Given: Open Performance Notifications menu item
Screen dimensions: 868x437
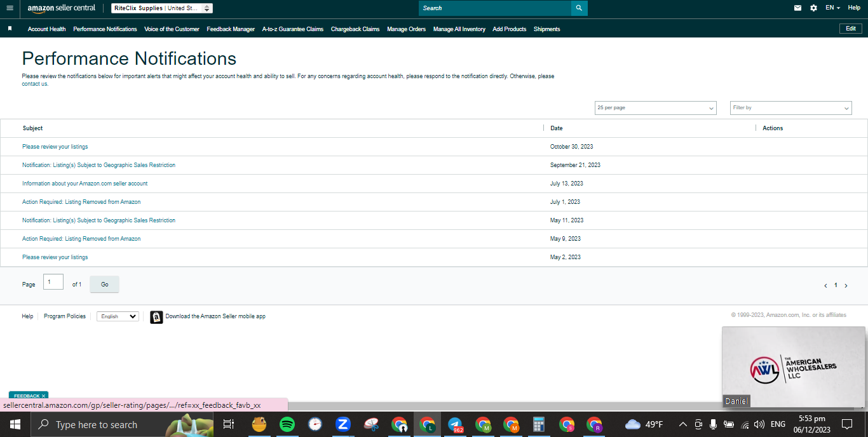Looking at the screenshot, I should click(x=105, y=29).
